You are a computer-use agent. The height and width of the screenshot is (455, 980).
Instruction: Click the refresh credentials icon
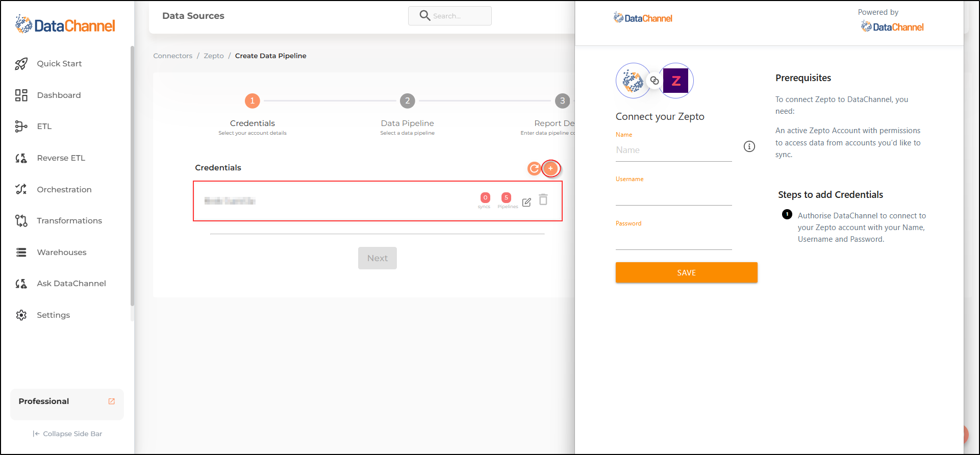tap(534, 168)
